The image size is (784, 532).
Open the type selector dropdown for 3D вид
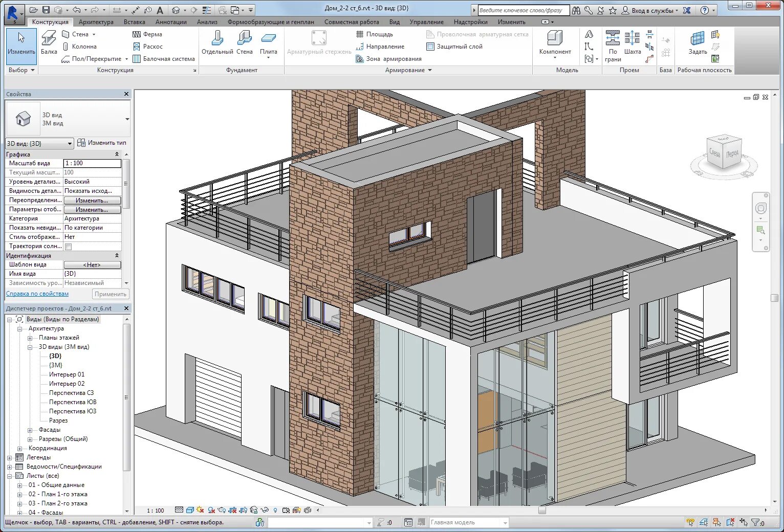(x=127, y=119)
